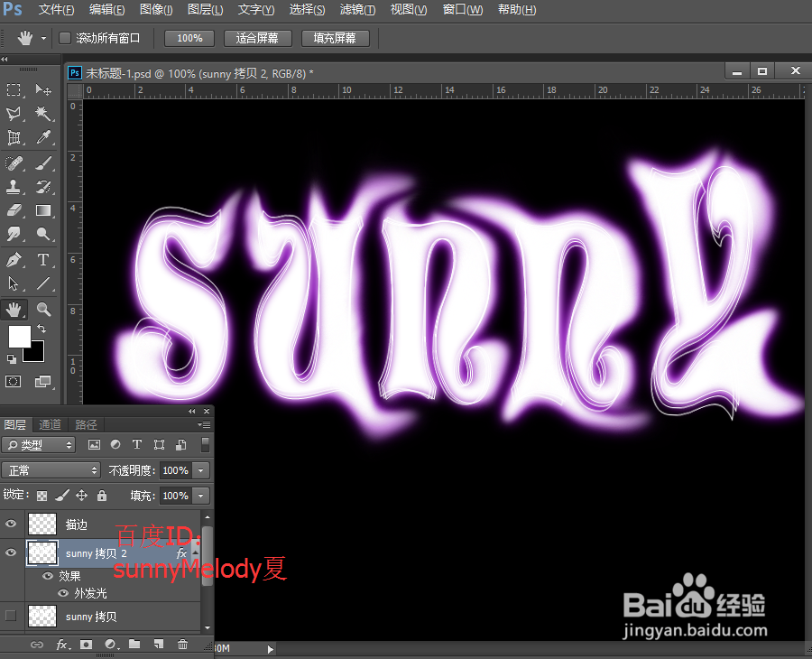Select the Rectangular Marquee tool
This screenshot has width=812, height=659.
(x=14, y=90)
